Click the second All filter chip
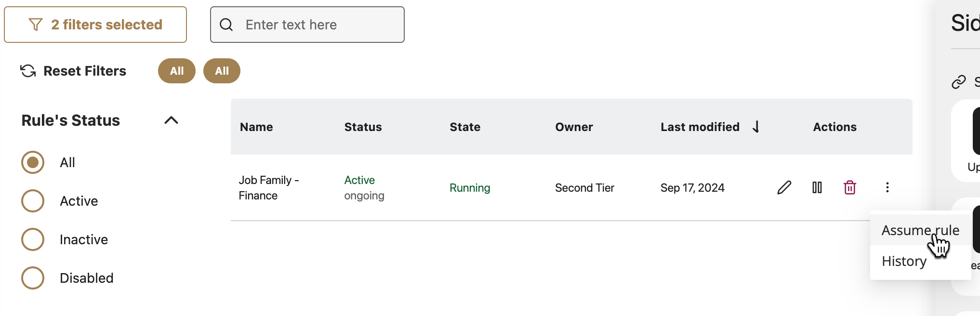This screenshot has height=316, width=980. click(x=222, y=71)
